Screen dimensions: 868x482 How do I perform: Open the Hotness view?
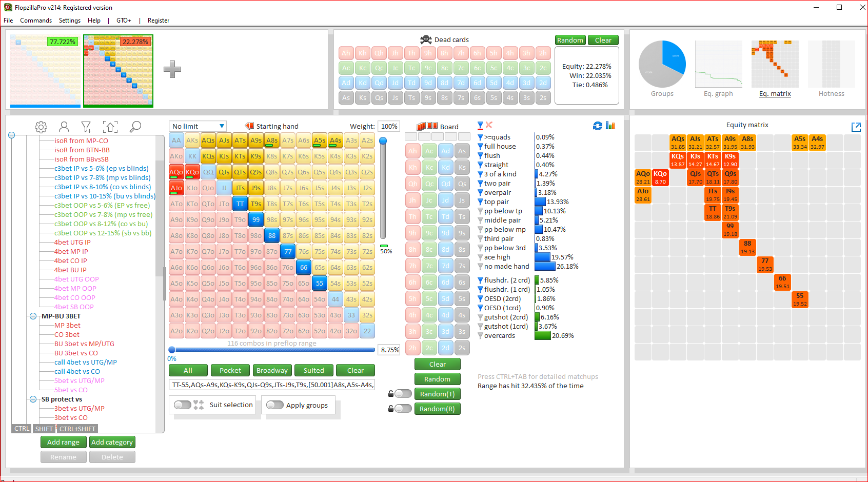tap(832, 69)
